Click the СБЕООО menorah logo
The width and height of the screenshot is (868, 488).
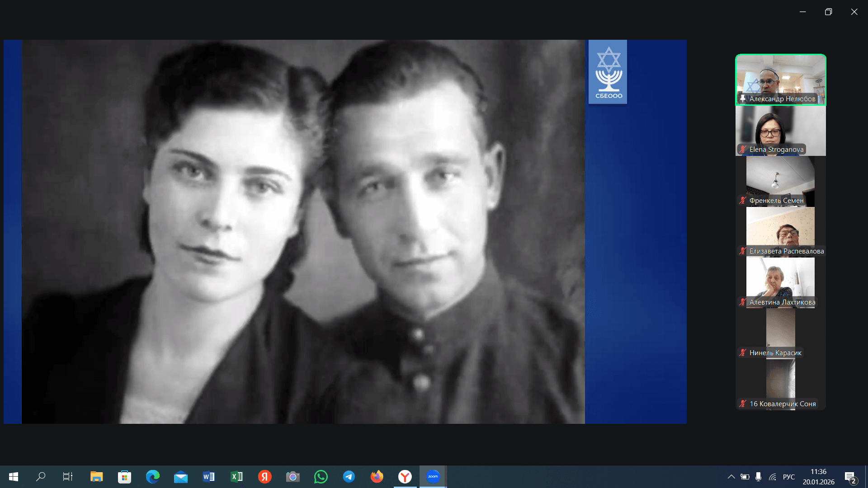pyautogui.click(x=608, y=72)
